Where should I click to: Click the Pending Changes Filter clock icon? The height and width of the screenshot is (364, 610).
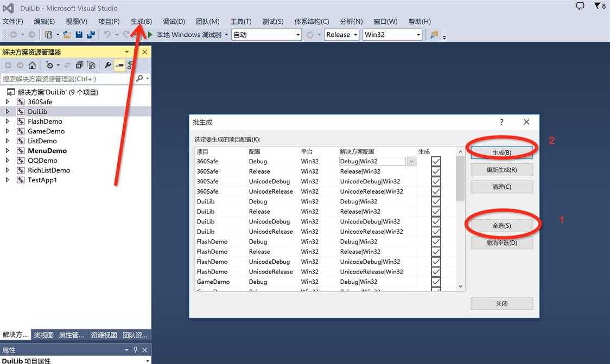pos(49,65)
